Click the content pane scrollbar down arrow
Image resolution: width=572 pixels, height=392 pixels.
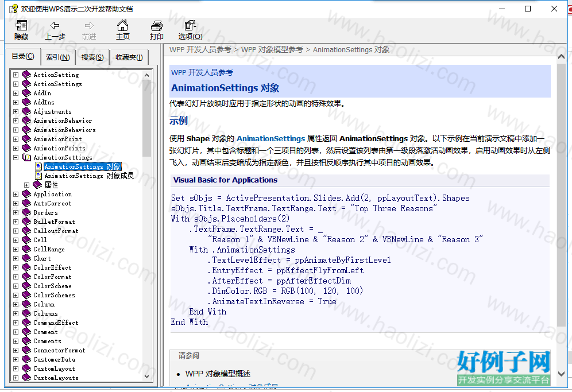(x=562, y=374)
